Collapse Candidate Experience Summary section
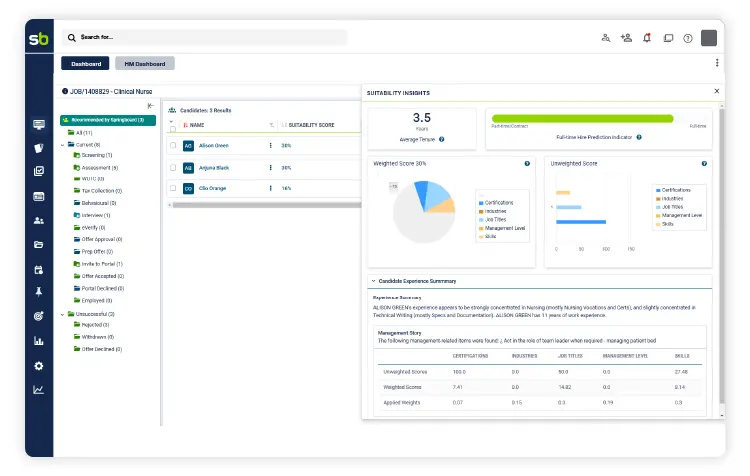Screen dimensions: 750x476 tap(372, 281)
